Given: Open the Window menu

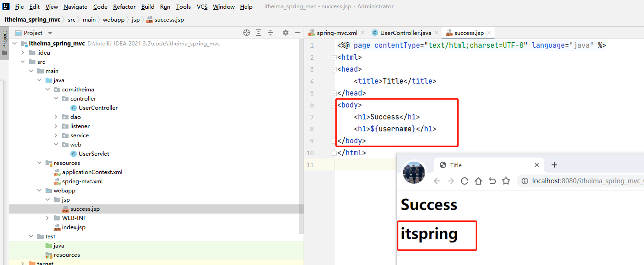Looking at the screenshot, I should pyautogui.click(x=224, y=6).
